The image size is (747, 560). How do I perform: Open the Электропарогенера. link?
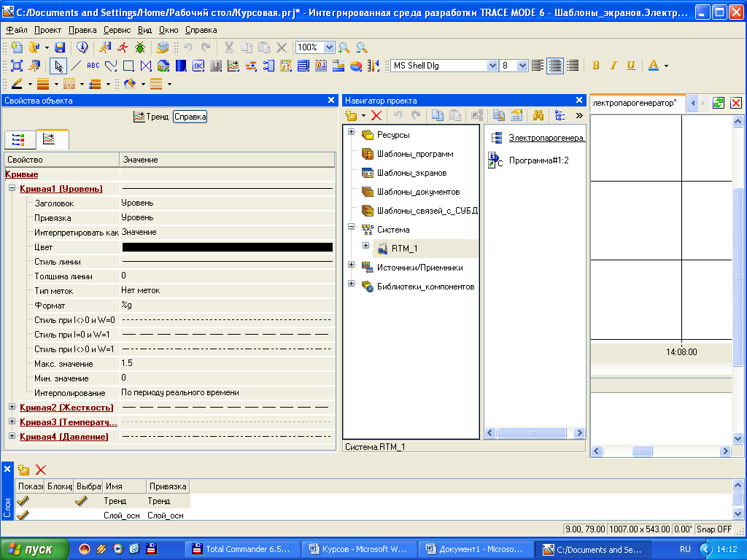pyautogui.click(x=546, y=138)
